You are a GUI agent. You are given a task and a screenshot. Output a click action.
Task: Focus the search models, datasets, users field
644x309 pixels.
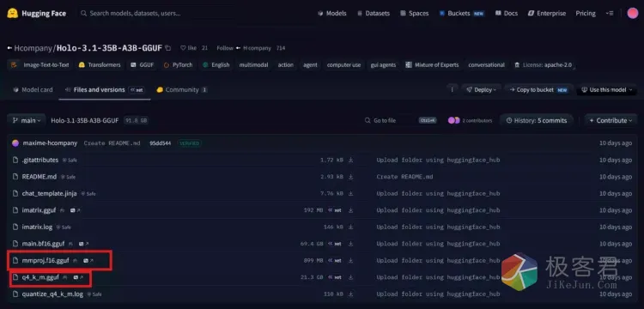tap(156, 13)
